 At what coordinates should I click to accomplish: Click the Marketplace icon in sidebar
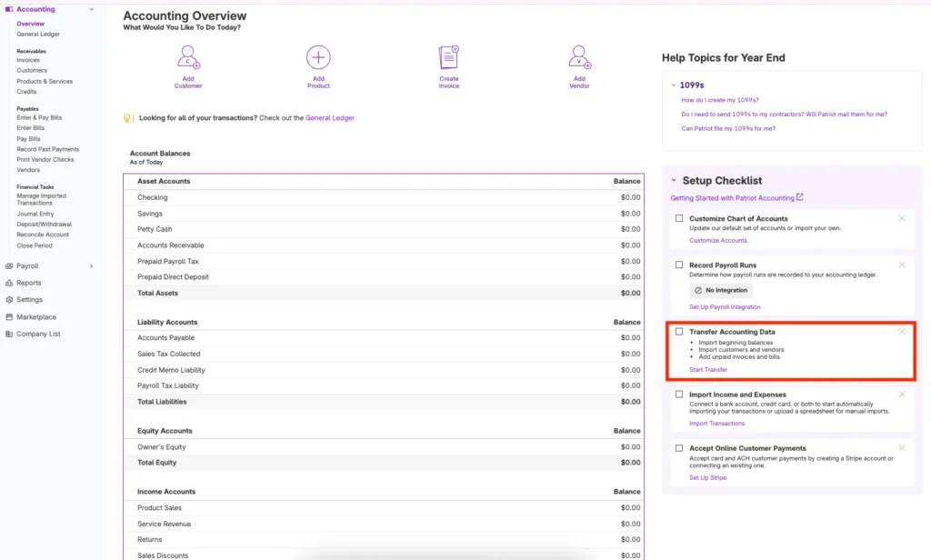(x=9, y=317)
